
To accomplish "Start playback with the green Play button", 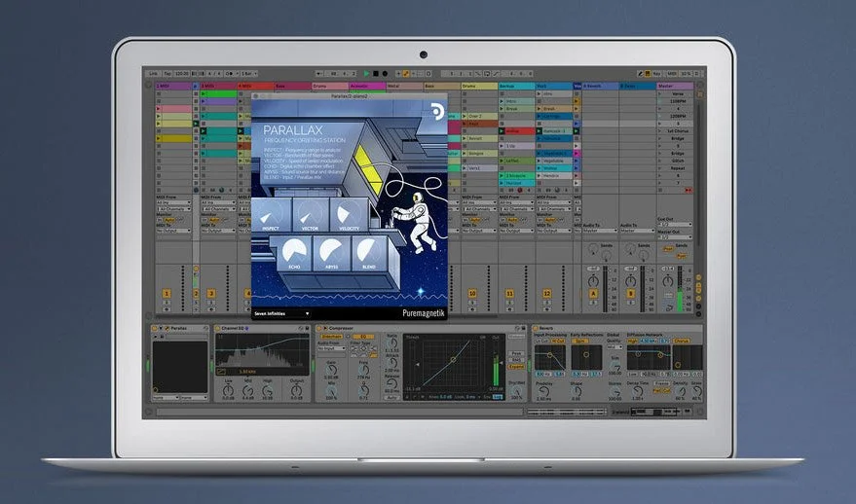I will tap(367, 74).
